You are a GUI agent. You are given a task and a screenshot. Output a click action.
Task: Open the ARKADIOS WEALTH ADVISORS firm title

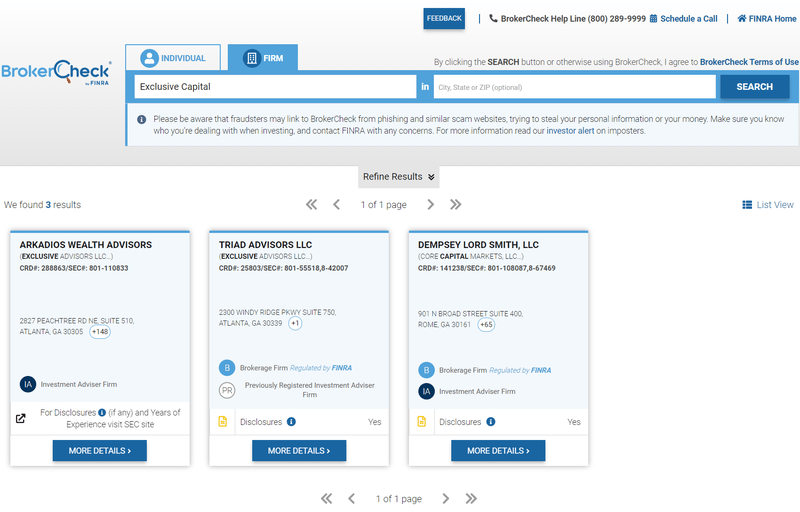pyautogui.click(x=86, y=245)
